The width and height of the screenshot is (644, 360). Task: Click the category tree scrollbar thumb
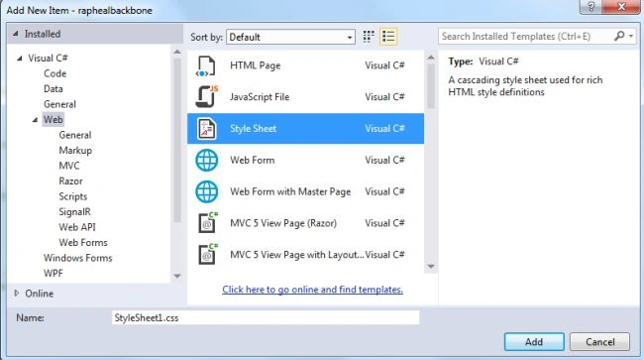click(177, 140)
